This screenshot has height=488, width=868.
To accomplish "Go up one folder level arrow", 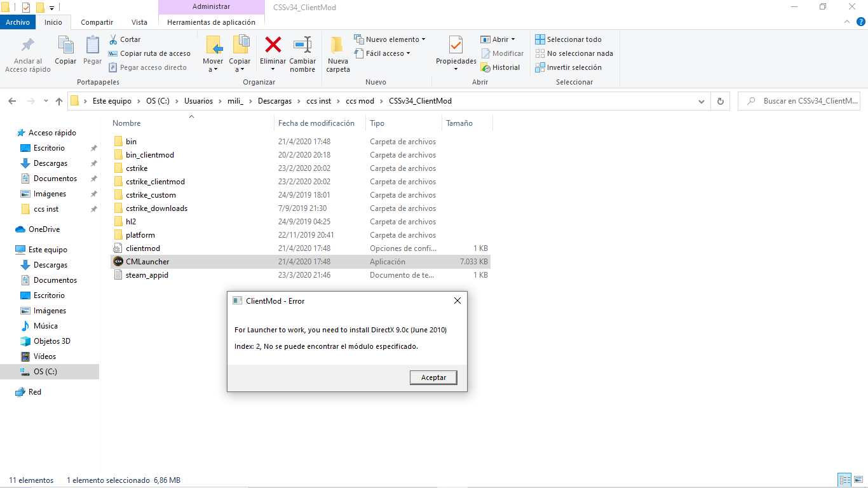I will 59,101.
